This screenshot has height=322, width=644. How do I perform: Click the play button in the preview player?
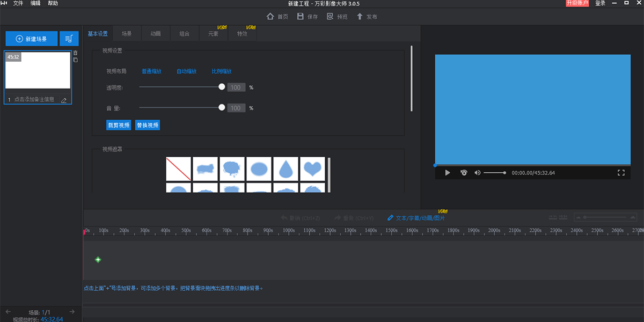448,173
